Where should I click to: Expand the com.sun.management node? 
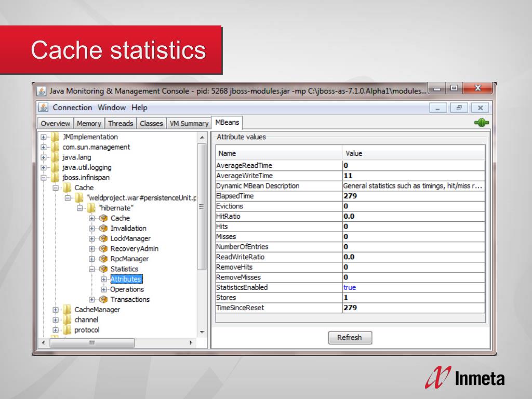44,147
